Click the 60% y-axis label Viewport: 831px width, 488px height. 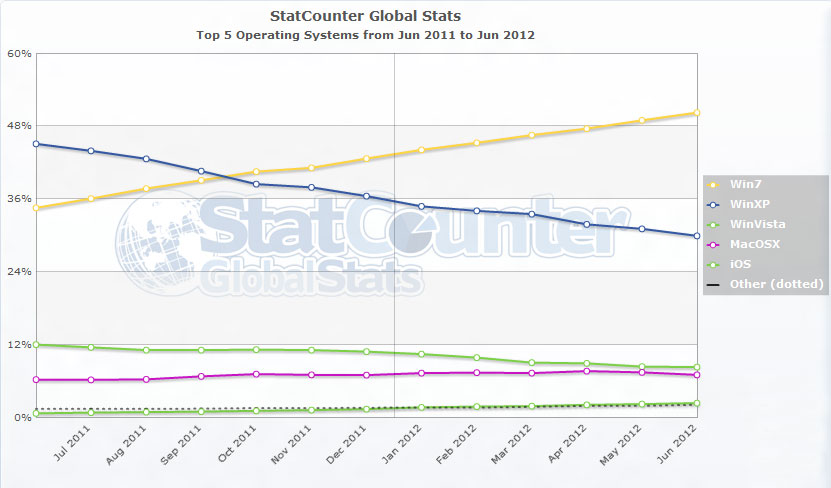(20, 54)
